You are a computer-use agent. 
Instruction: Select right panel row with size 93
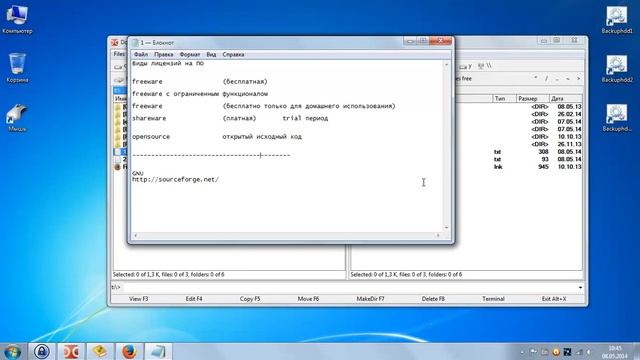[467, 159]
